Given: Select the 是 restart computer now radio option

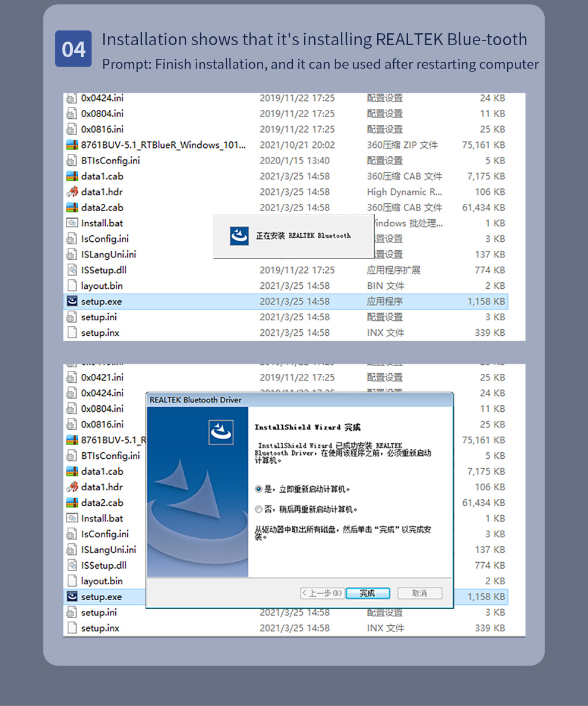Looking at the screenshot, I should coord(258,489).
